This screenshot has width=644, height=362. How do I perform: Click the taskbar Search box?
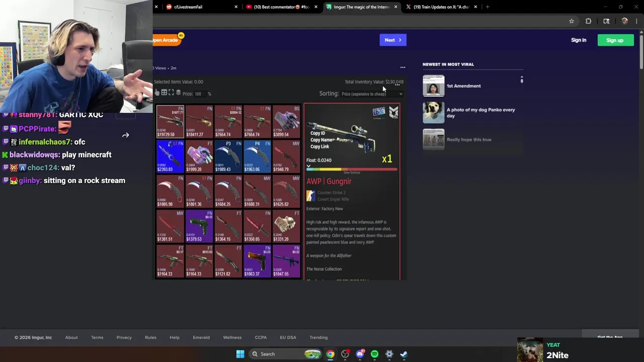click(x=286, y=354)
